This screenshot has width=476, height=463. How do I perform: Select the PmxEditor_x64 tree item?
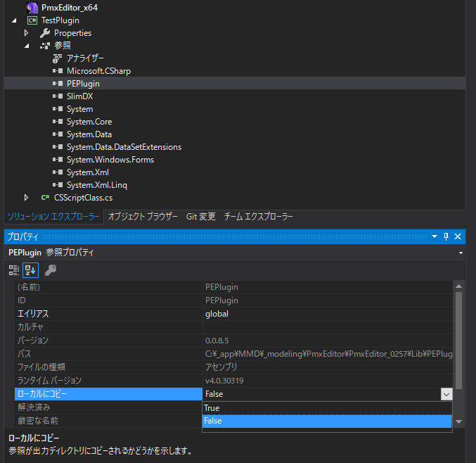click(70, 8)
